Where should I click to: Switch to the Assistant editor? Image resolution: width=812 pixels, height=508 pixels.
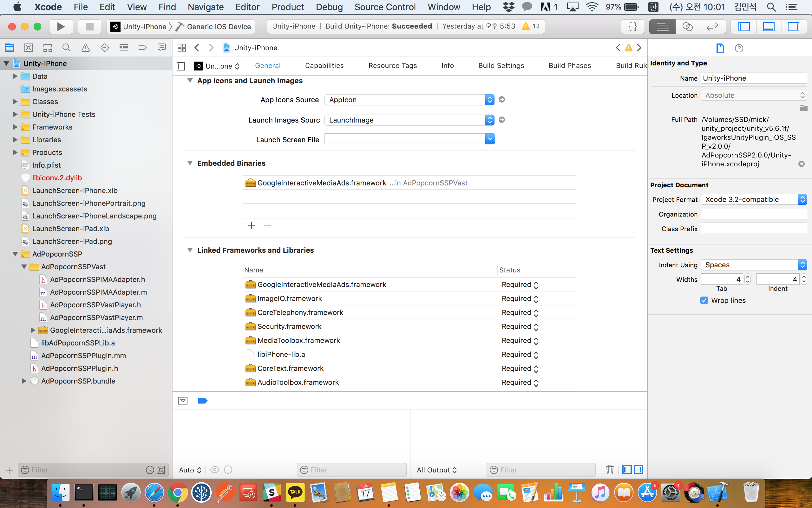coord(688,27)
